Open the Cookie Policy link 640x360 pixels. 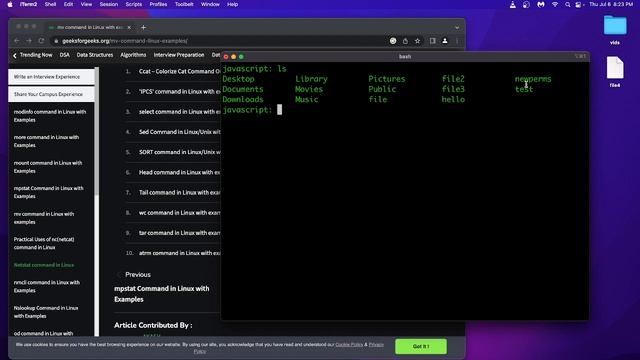[x=349, y=345]
